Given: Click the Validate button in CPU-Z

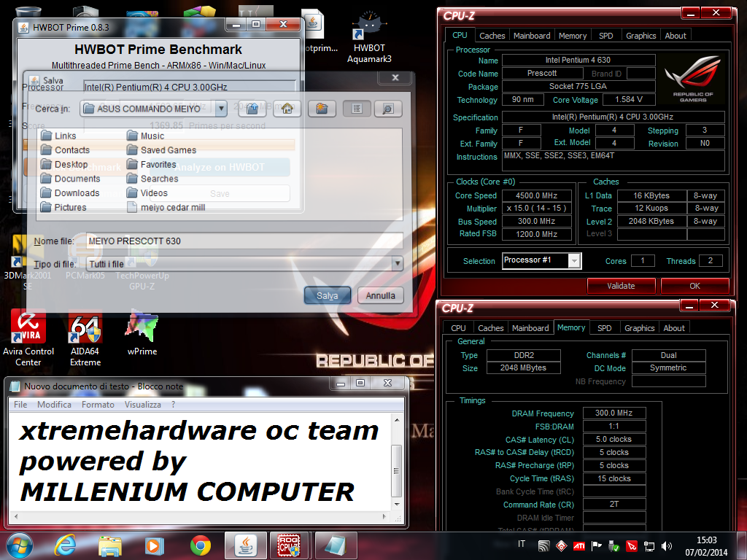Looking at the screenshot, I should pos(621,286).
